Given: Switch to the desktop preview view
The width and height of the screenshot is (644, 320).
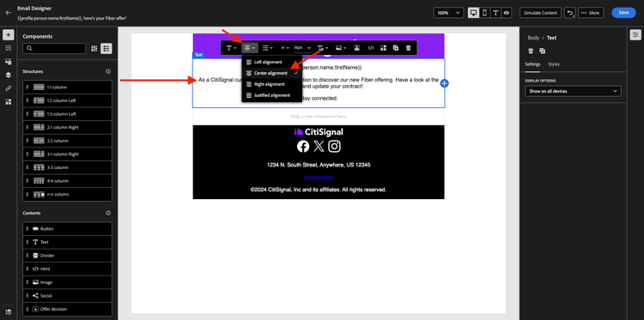Looking at the screenshot, I should pos(473,13).
